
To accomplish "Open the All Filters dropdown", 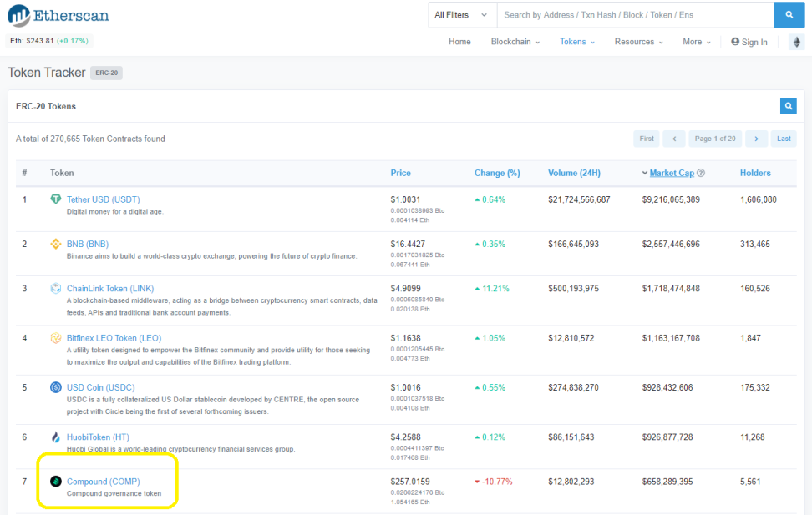I will 463,15.
